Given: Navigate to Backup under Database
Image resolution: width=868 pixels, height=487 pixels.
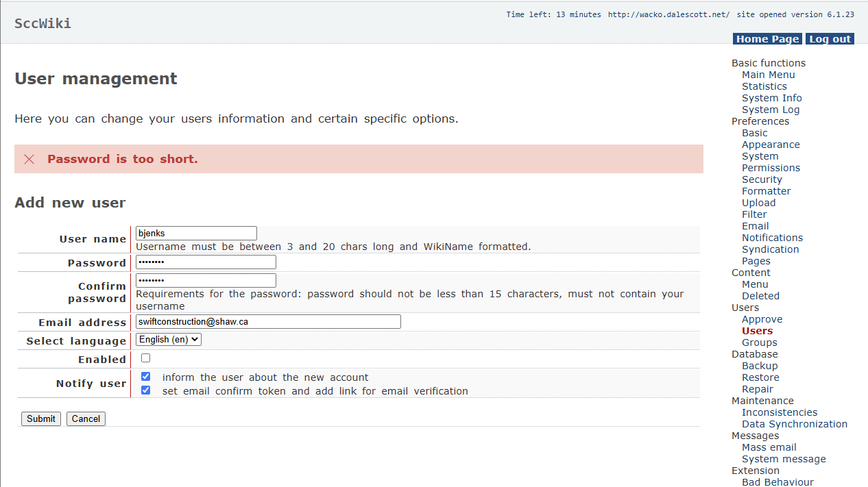Looking at the screenshot, I should [x=760, y=366].
